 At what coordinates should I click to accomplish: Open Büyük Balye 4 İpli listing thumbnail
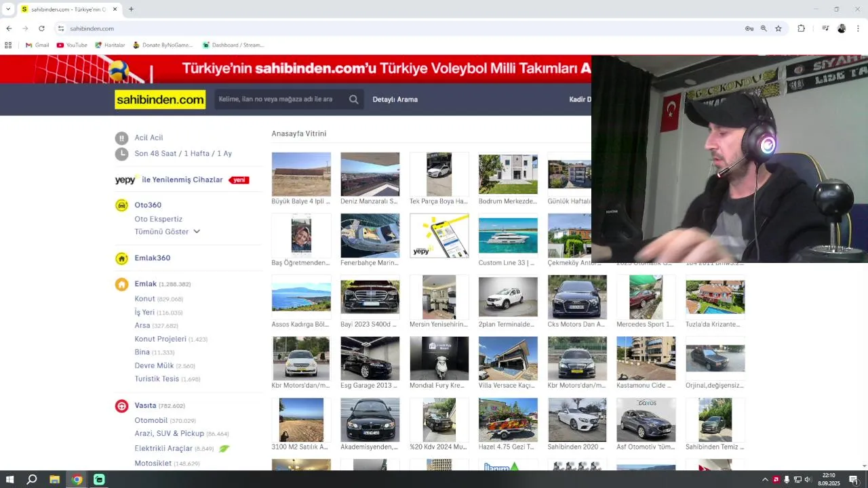tap(301, 174)
